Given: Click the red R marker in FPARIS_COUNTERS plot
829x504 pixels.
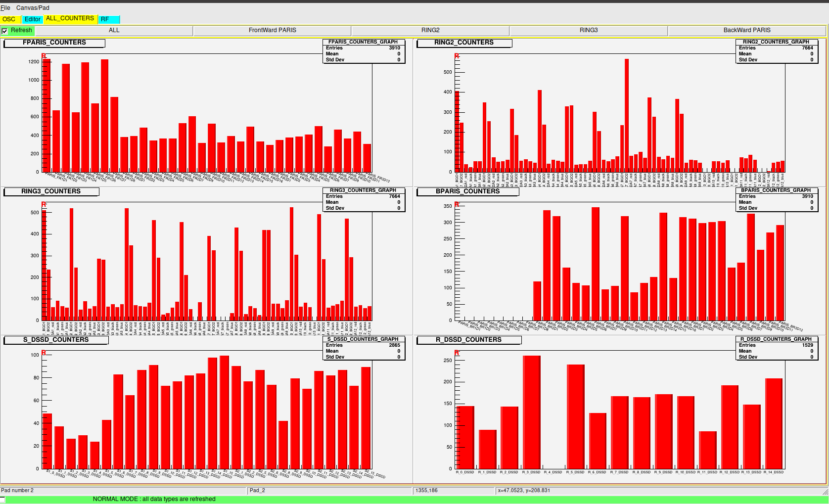Looking at the screenshot, I should coord(44,56).
